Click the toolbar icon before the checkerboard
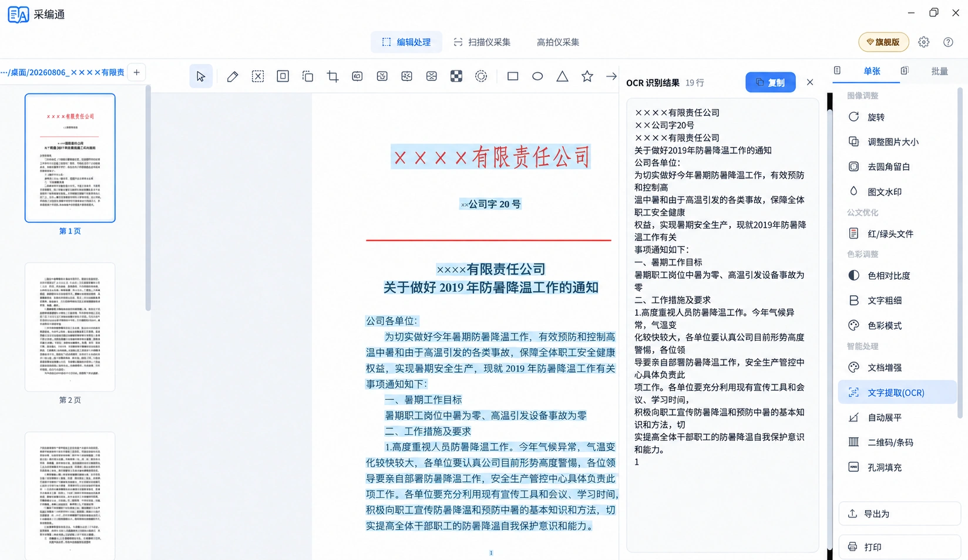The width and height of the screenshot is (968, 560). click(432, 76)
